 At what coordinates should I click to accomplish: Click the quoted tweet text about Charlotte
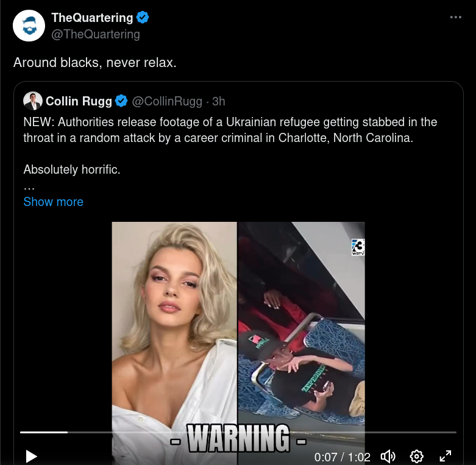tap(230, 130)
